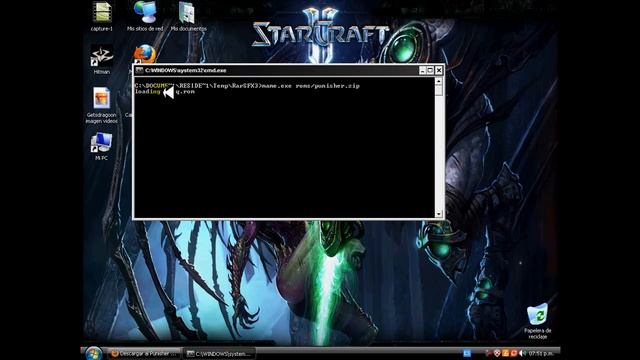Click the taskbar clock showing 07:51 p.m.
640x360 pixels.
[x=541, y=353]
